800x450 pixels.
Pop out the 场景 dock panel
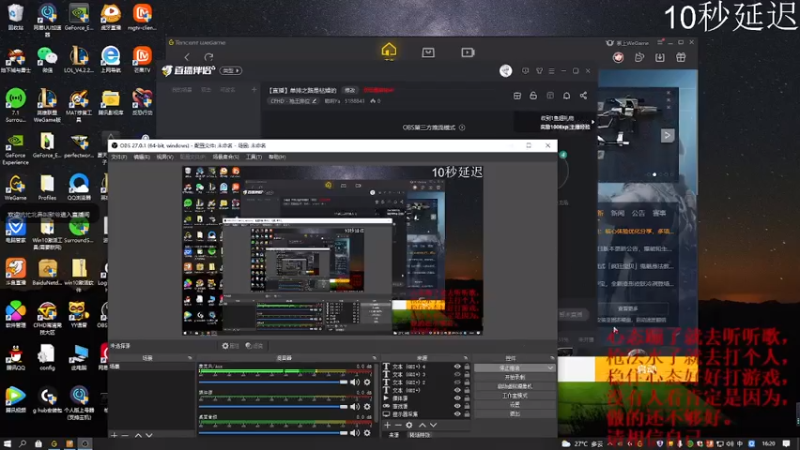click(x=190, y=358)
